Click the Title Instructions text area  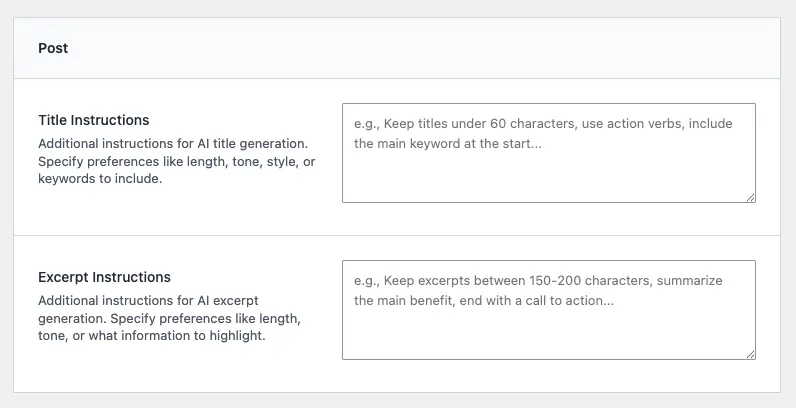[548, 153]
